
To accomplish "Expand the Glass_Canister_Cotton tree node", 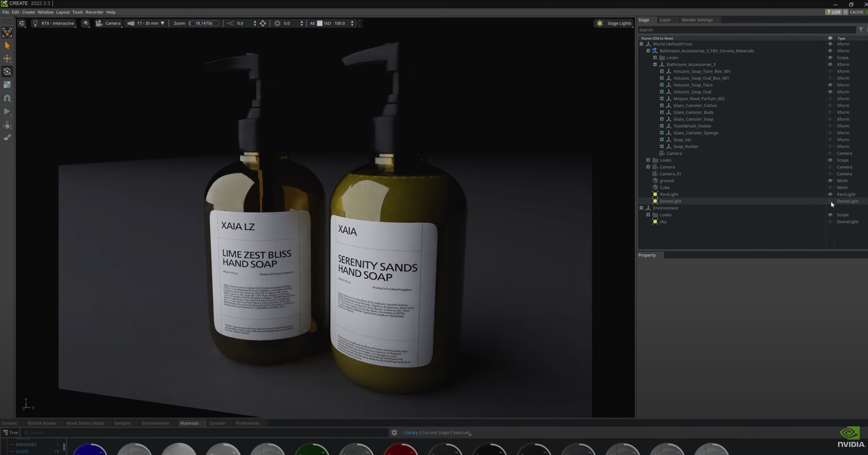I will pos(662,106).
